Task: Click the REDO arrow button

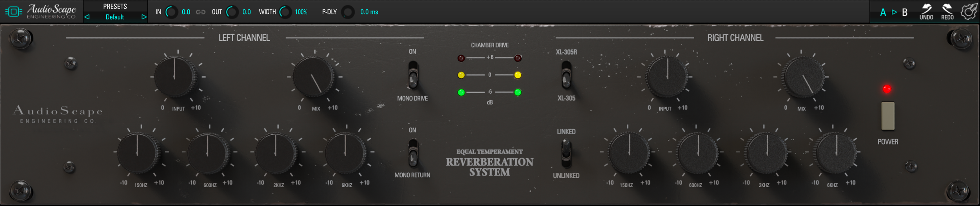Action: tap(947, 12)
